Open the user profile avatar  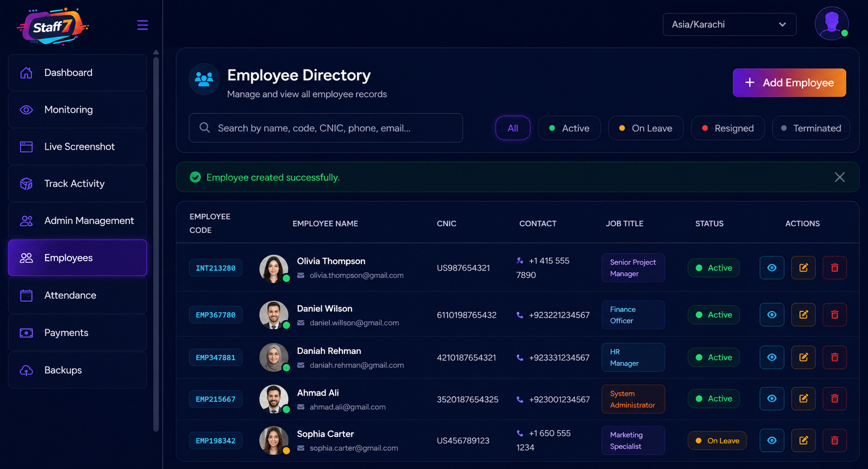831,23
